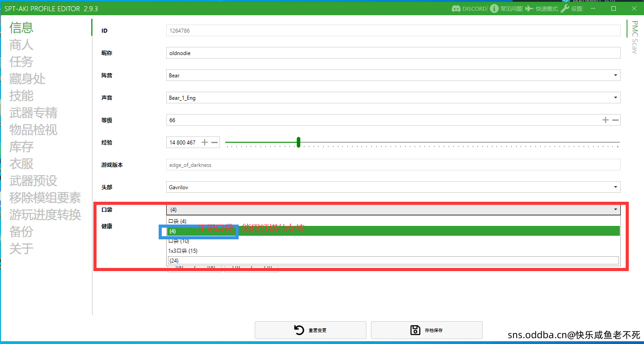Select the 口袋 (4) option

(394, 221)
